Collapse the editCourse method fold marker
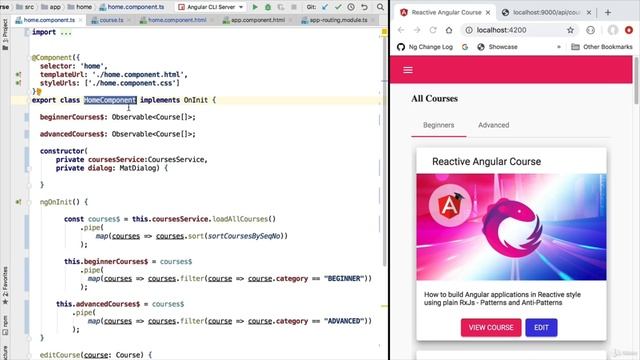Image resolution: width=640 pixels, height=360 pixels. click(x=29, y=355)
